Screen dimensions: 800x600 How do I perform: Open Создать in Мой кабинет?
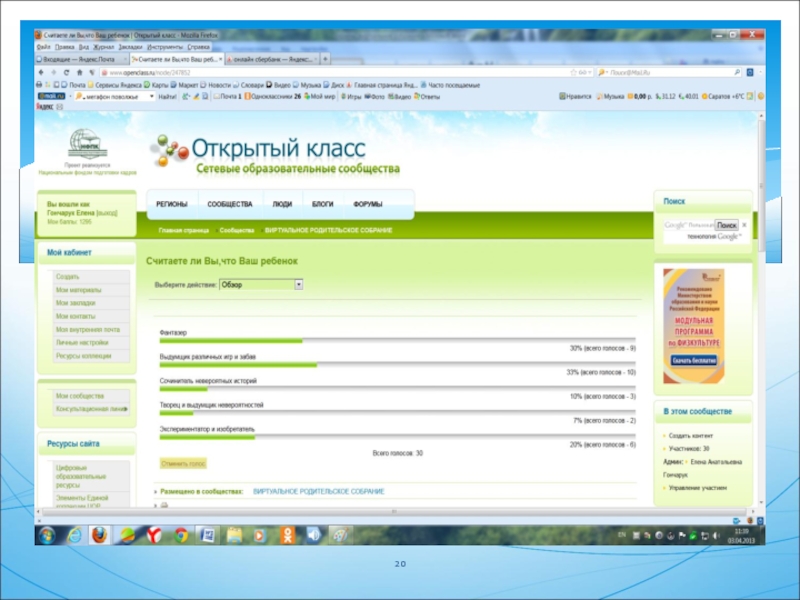[x=67, y=277]
